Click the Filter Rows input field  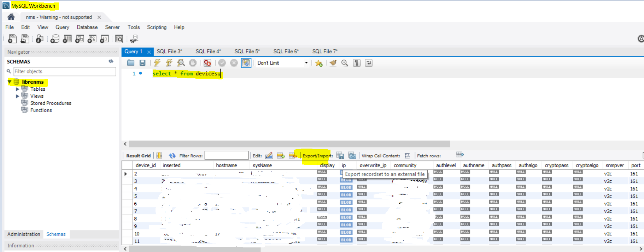[x=227, y=155]
